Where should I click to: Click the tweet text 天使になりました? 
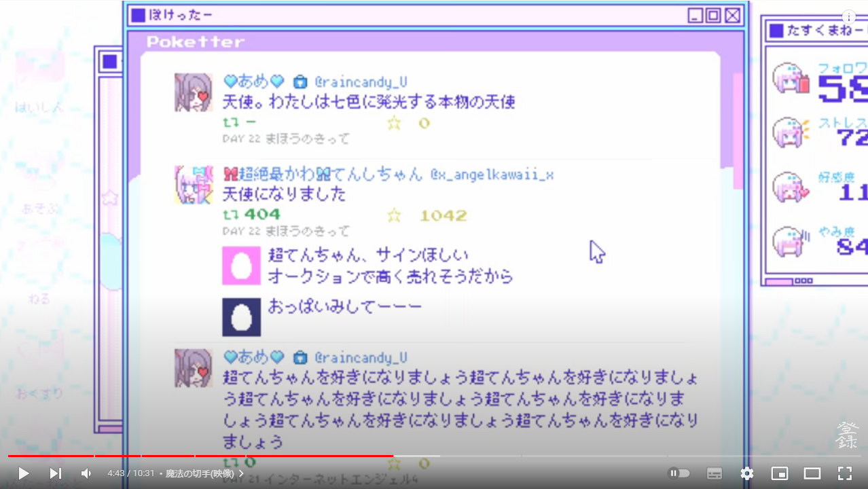(285, 195)
